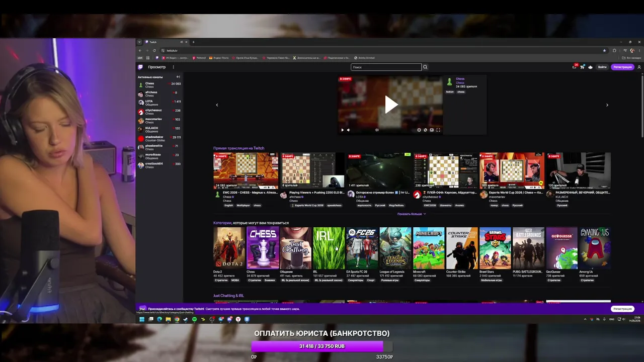This screenshot has width=644, height=362.
Task: Open shadowkekw channel in the sidebar
Action: coord(159,138)
